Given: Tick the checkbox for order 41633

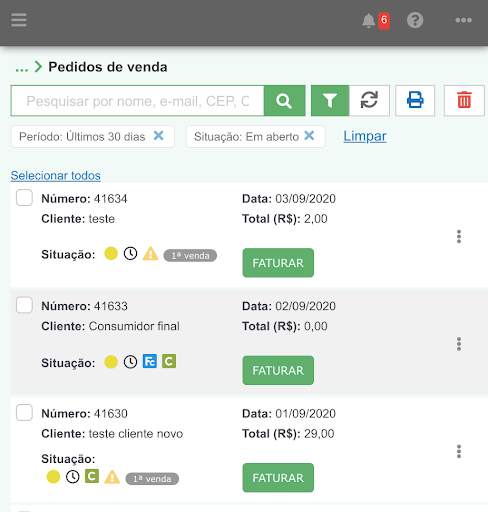Looking at the screenshot, I should [x=24, y=305].
